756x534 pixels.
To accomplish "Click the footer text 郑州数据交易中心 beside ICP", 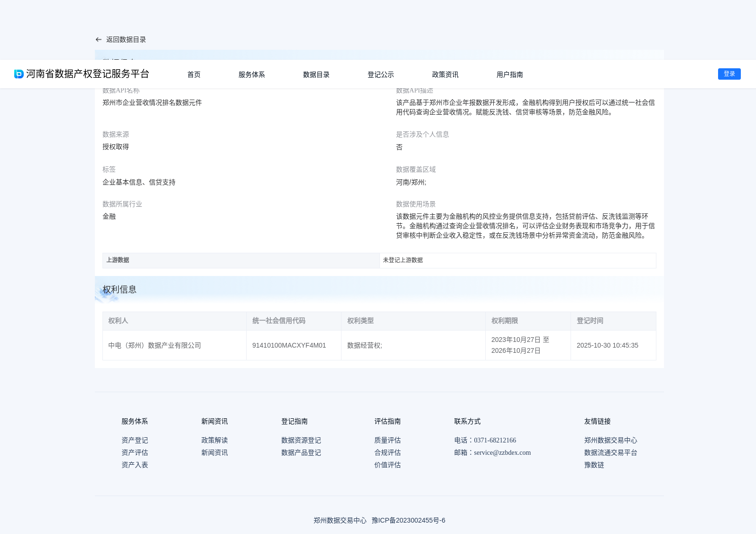I will 340,521.
